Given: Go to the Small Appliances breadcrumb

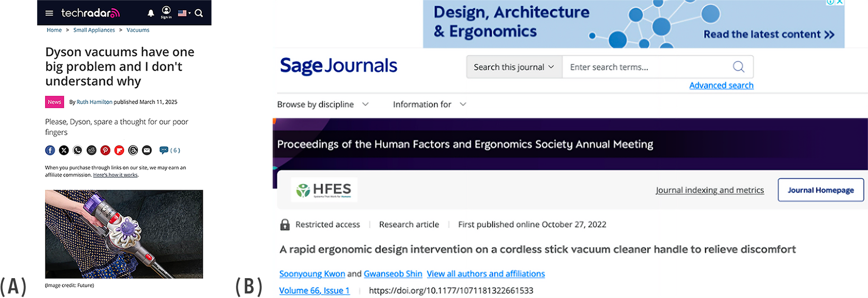Looking at the screenshot, I should (94, 30).
